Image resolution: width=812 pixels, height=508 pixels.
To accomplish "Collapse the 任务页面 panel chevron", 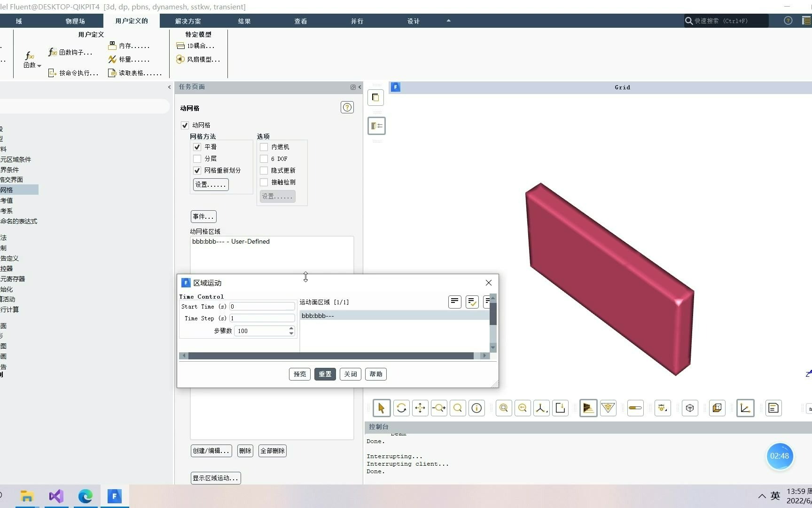I will [360, 87].
